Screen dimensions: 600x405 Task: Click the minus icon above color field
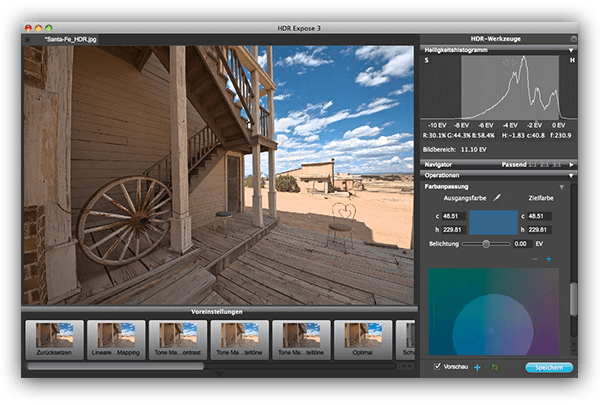(x=535, y=259)
